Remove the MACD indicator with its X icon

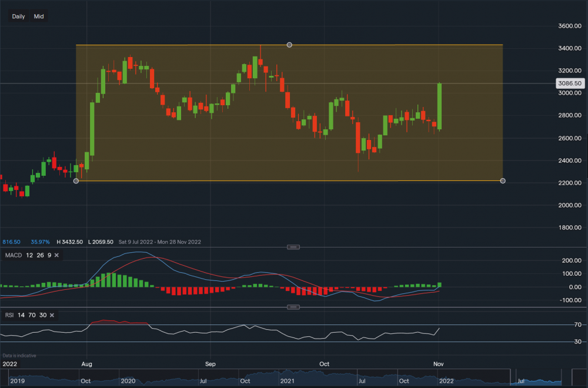[58, 255]
